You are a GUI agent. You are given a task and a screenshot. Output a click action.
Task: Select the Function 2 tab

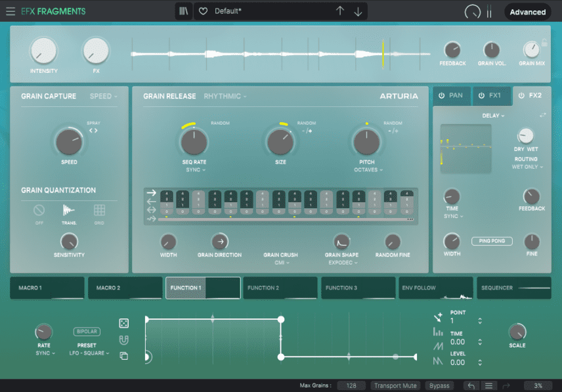tap(280, 288)
